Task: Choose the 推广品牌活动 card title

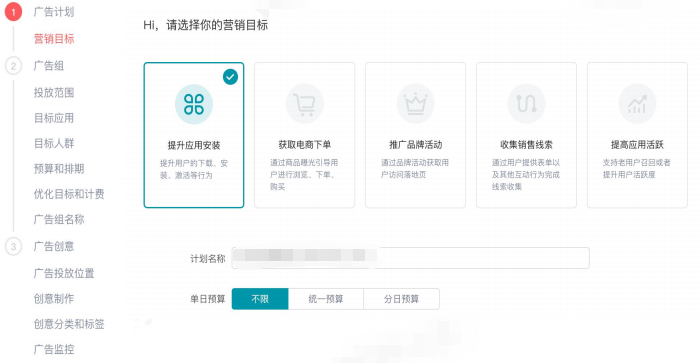Action: (x=416, y=145)
